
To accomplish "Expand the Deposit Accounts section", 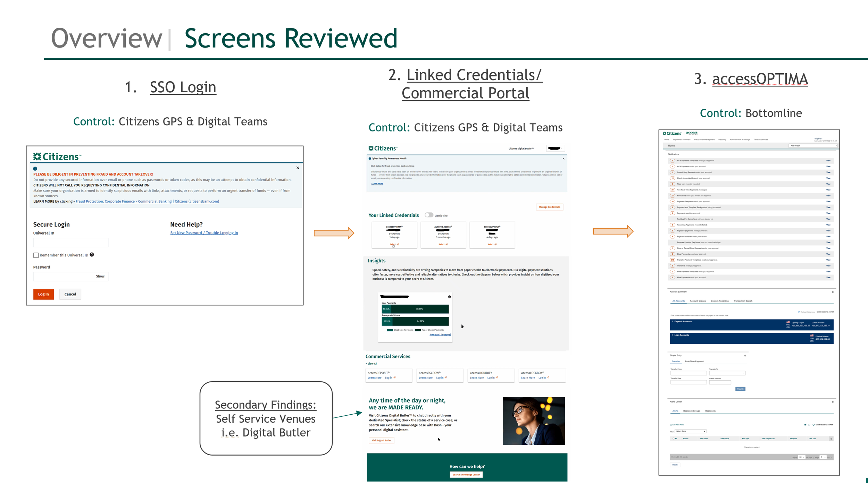I will point(673,322).
